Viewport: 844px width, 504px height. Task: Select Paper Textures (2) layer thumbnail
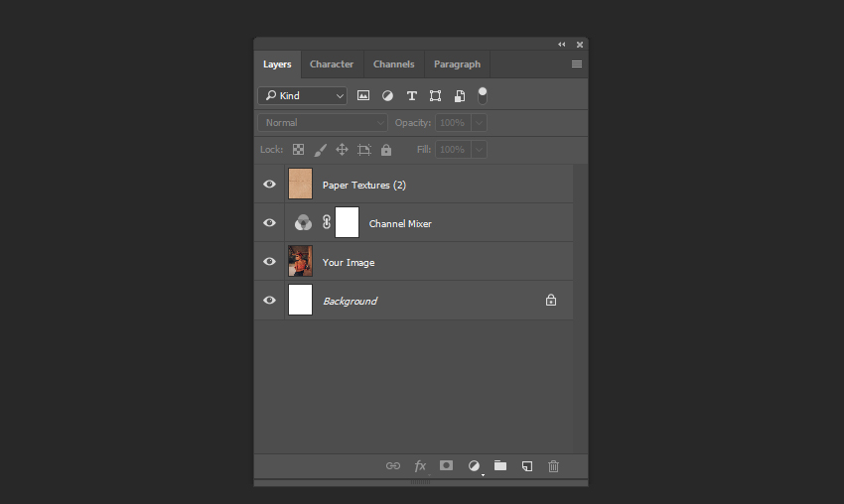pyautogui.click(x=300, y=184)
